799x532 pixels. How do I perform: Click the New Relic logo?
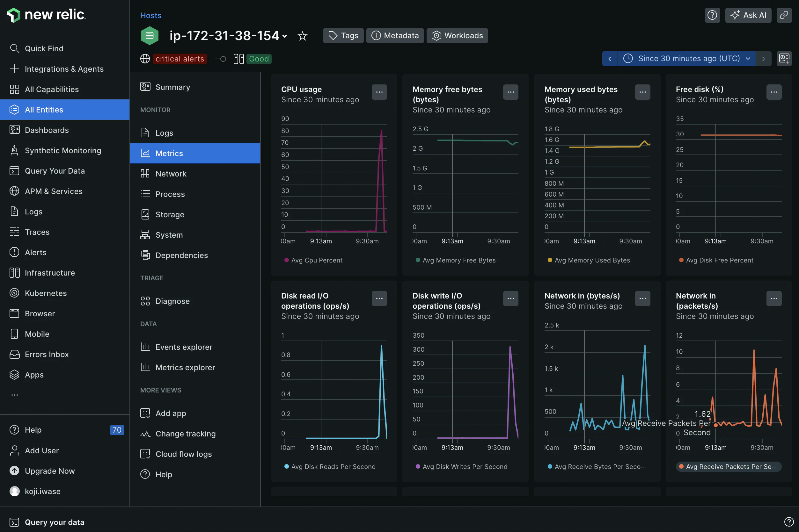coord(46,15)
